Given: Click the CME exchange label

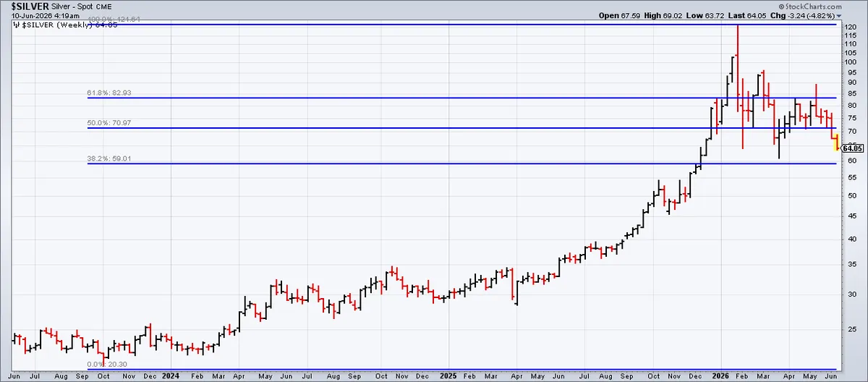Looking at the screenshot, I should (x=103, y=5).
